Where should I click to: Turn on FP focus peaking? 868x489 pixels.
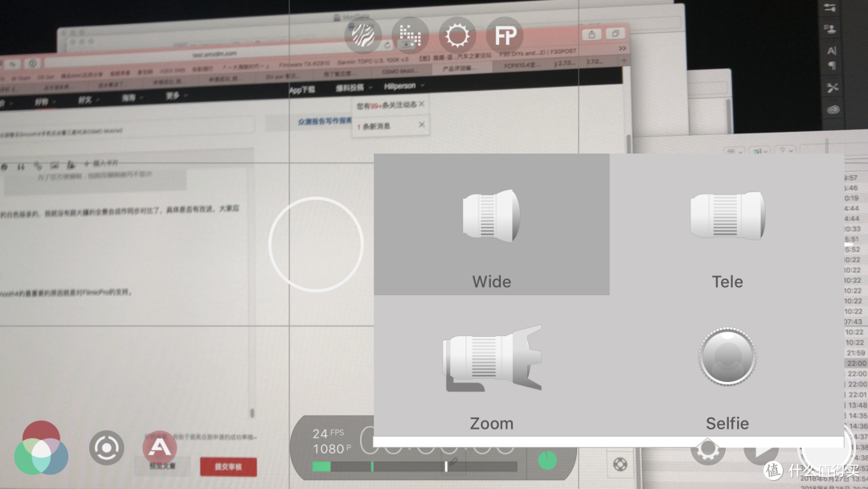[505, 35]
